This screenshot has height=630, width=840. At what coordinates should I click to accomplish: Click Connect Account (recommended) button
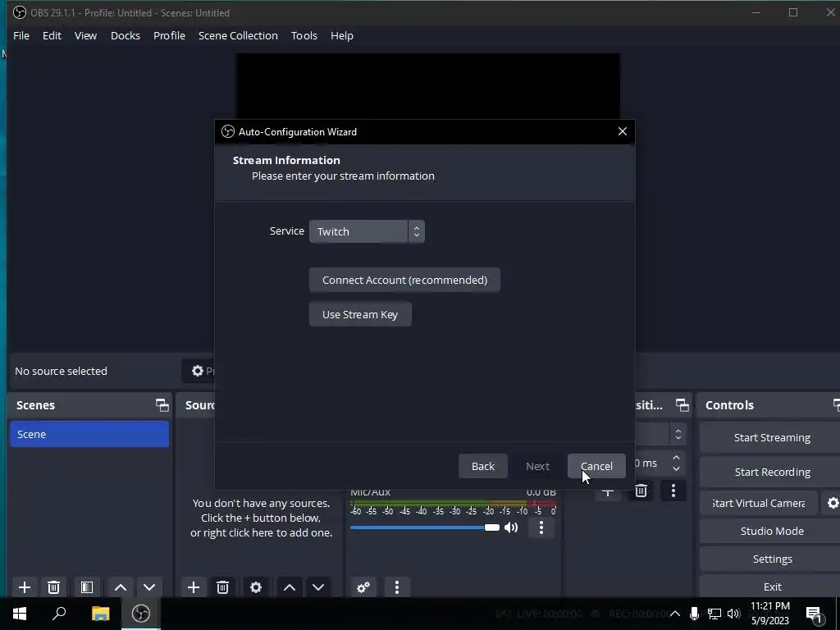click(404, 281)
